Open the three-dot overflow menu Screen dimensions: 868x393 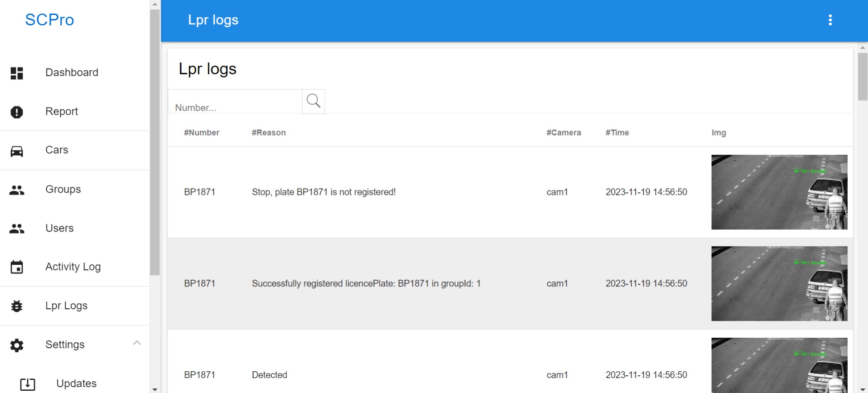point(830,20)
